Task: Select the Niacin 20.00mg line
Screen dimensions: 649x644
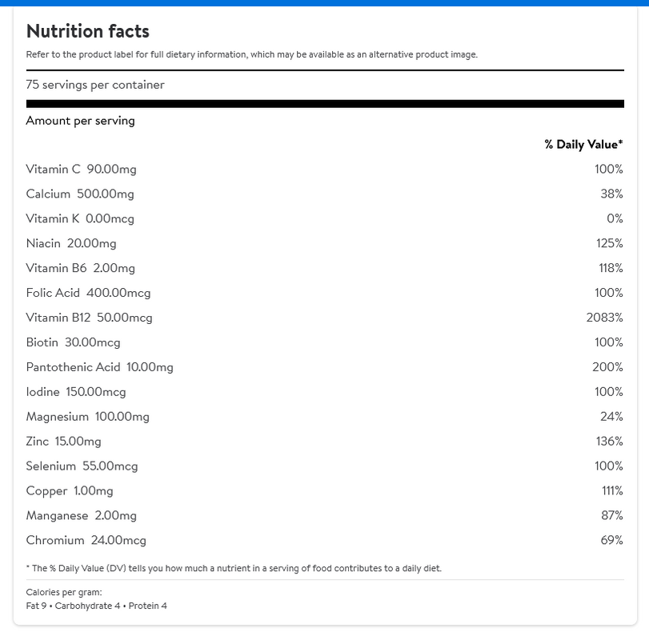Action: pos(325,243)
